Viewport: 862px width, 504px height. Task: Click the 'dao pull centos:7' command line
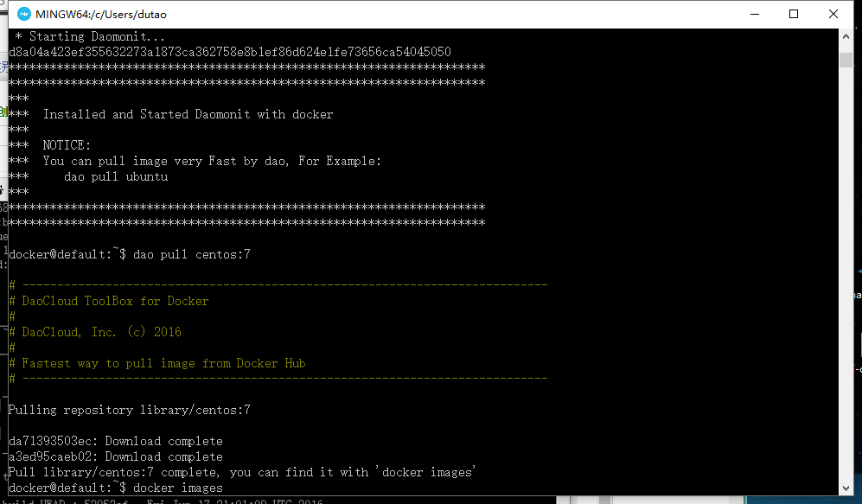click(191, 254)
